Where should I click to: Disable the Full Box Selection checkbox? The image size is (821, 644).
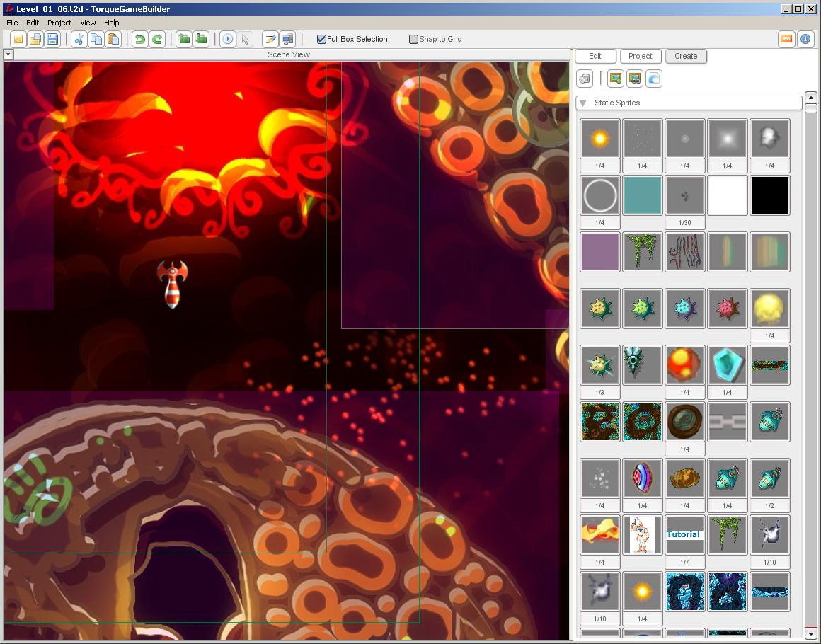322,39
